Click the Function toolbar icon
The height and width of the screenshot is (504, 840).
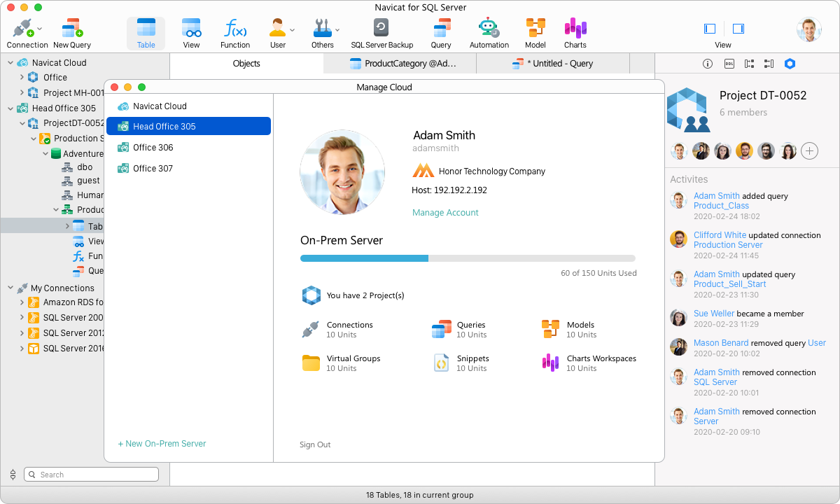pos(235,31)
